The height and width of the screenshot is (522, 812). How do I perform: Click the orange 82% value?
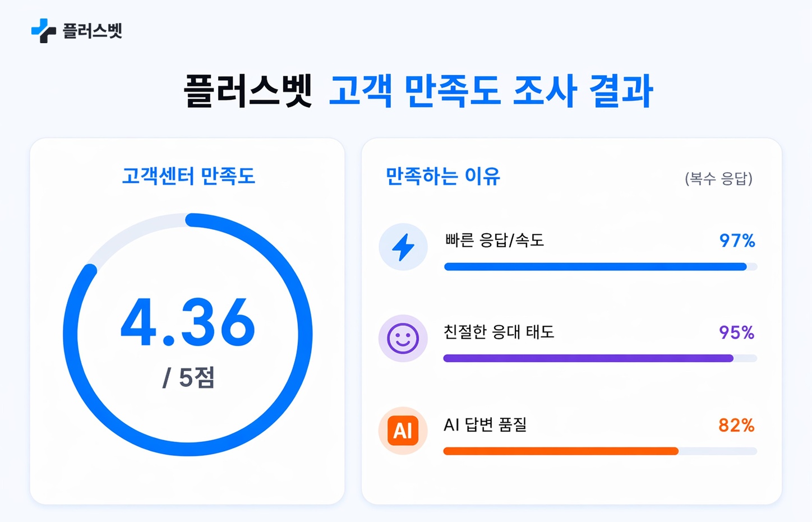(x=736, y=426)
